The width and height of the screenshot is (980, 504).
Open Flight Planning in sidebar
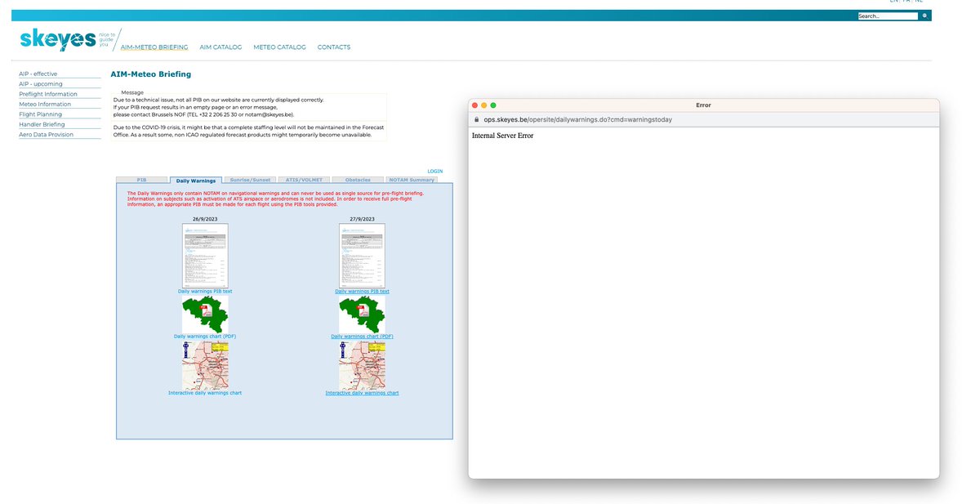(x=41, y=114)
